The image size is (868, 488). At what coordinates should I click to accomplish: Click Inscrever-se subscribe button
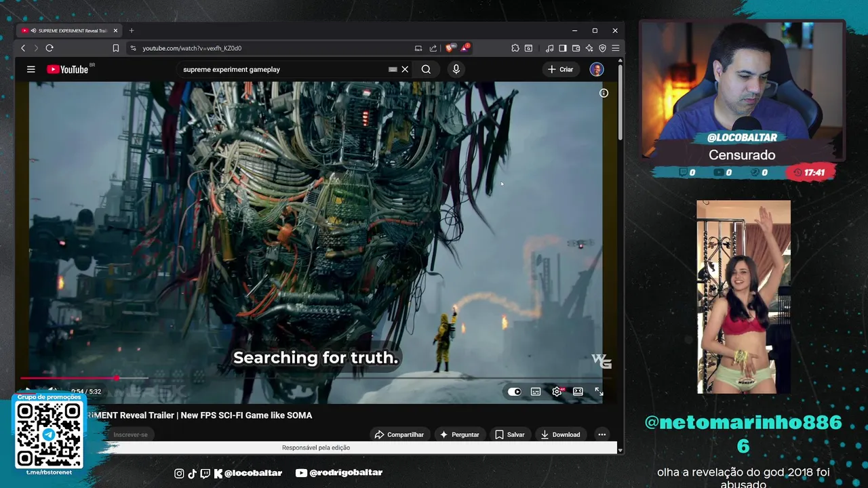130,434
